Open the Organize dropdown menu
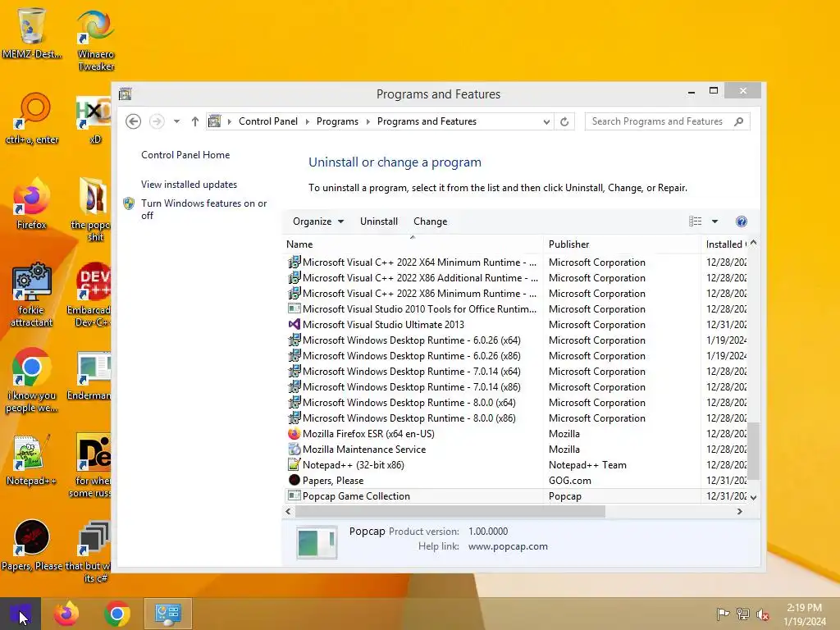This screenshot has width=840, height=630. click(x=318, y=221)
